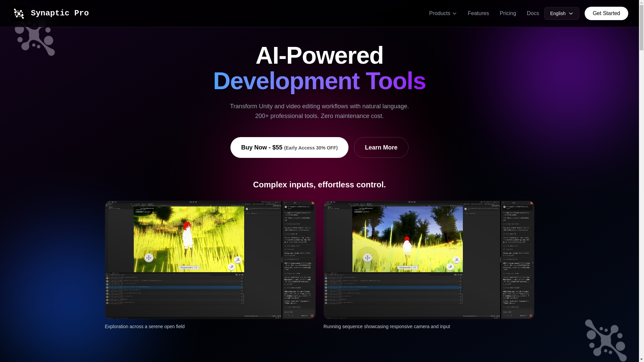Open the English language selector

click(x=561, y=13)
